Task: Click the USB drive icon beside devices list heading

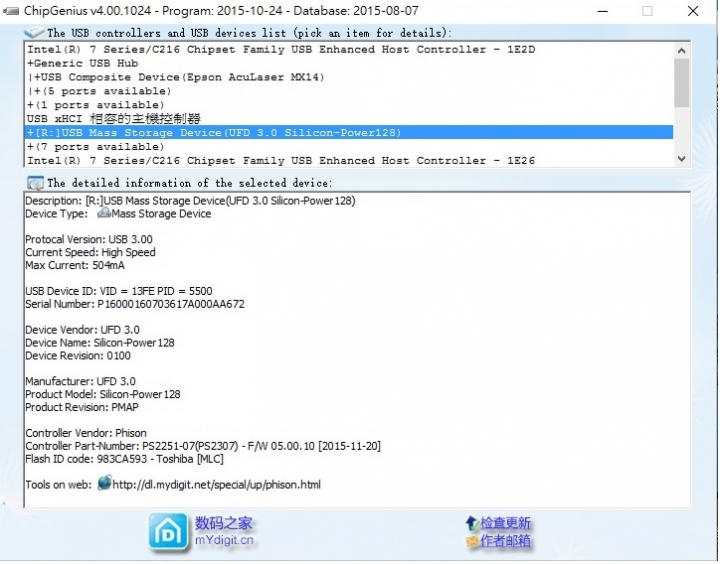Action: pyautogui.click(x=34, y=33)
